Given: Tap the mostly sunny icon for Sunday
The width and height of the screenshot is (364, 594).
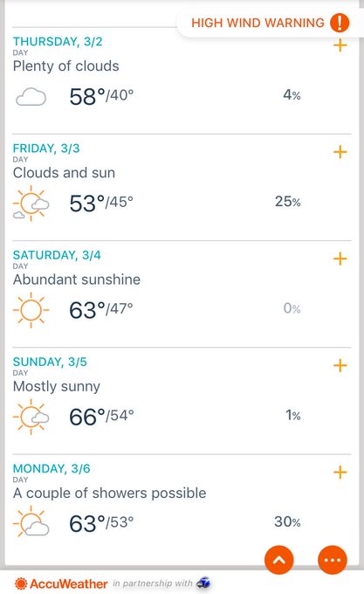Looking at the screenshot, I should click(x=31, y=417).
